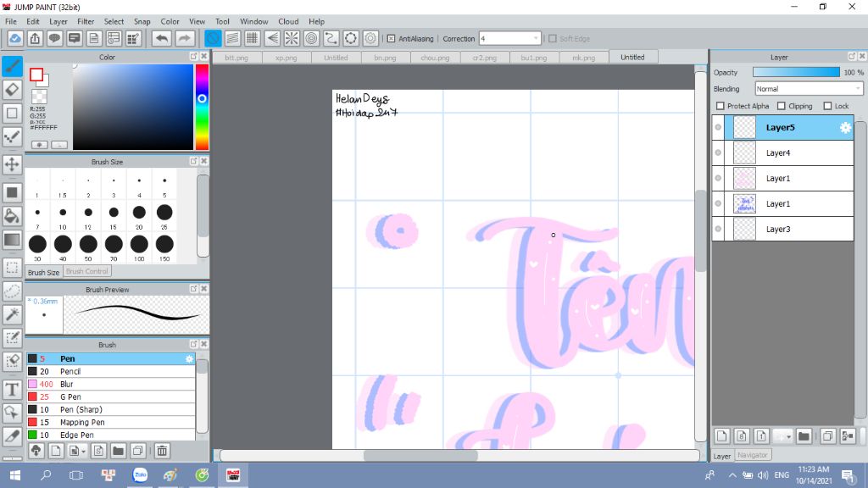868x488 pixels.
Task: Select the Move tool
Action: 12,164
